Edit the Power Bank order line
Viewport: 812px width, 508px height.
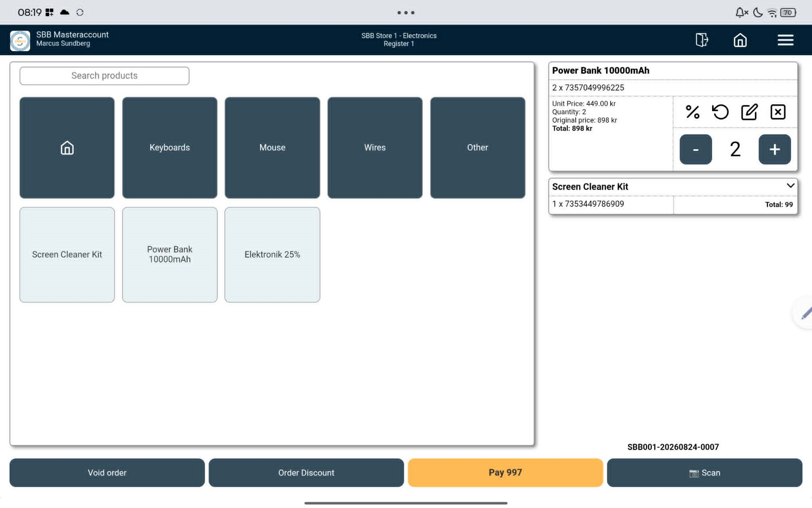[x=749, y=112]
